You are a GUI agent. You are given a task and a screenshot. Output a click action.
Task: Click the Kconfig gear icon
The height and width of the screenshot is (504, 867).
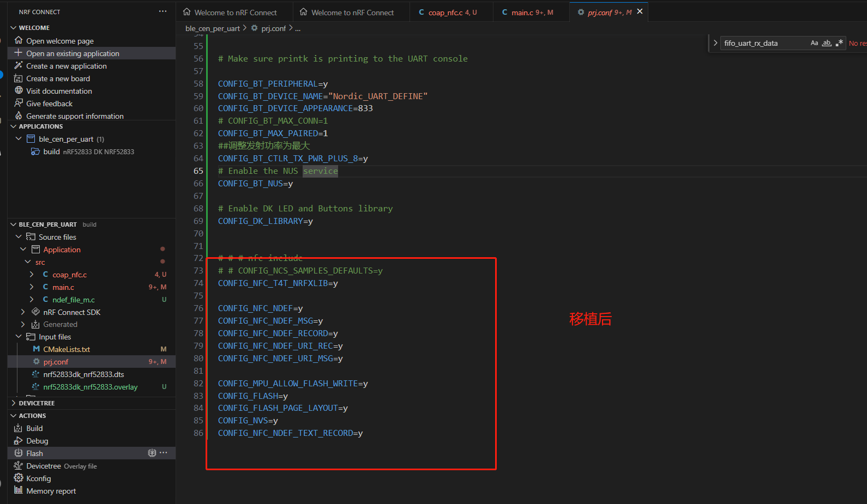click(x=19, y=478)
